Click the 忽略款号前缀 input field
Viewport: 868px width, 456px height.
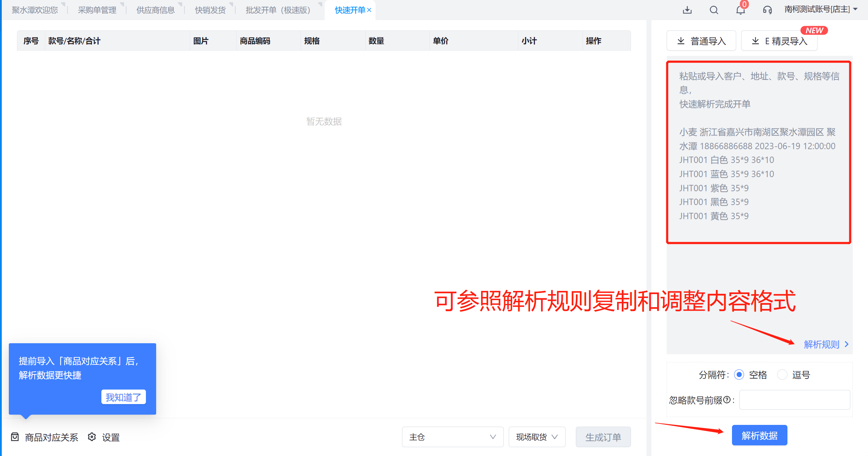click(x=795, y=400)
